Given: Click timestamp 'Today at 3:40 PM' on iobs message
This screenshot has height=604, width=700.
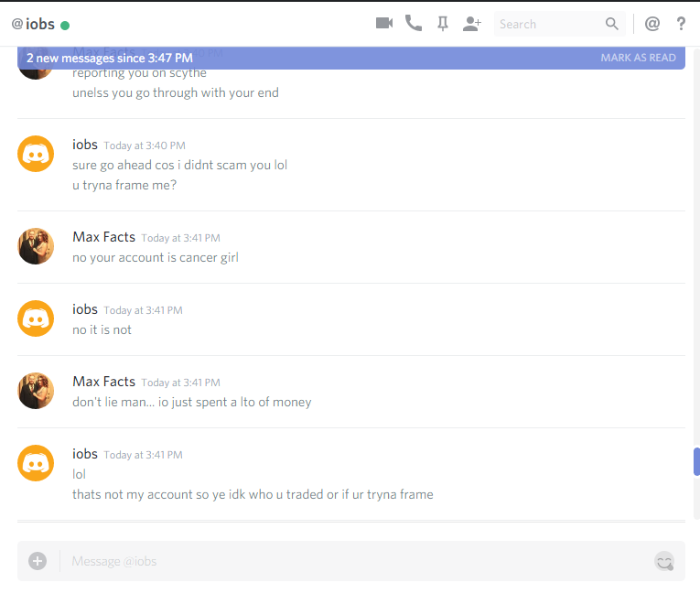Looking at the screenshot, I should tap(145, 146).
